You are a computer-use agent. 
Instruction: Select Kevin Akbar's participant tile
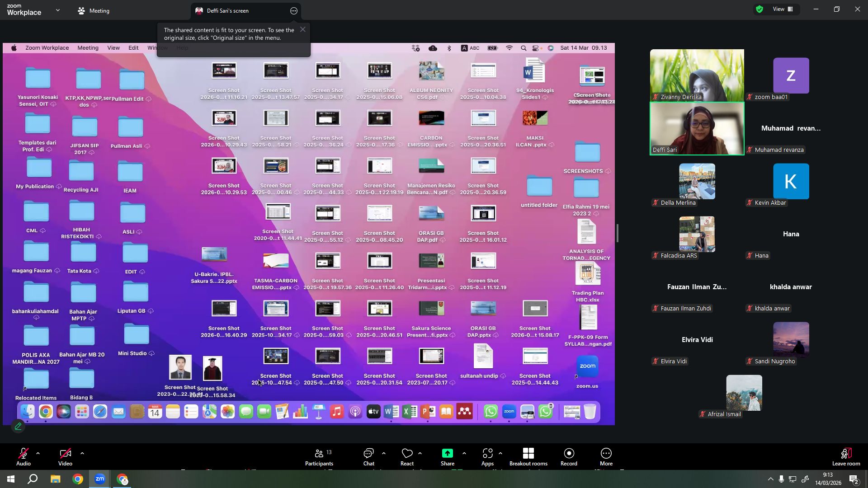click(x=791, y=182)
